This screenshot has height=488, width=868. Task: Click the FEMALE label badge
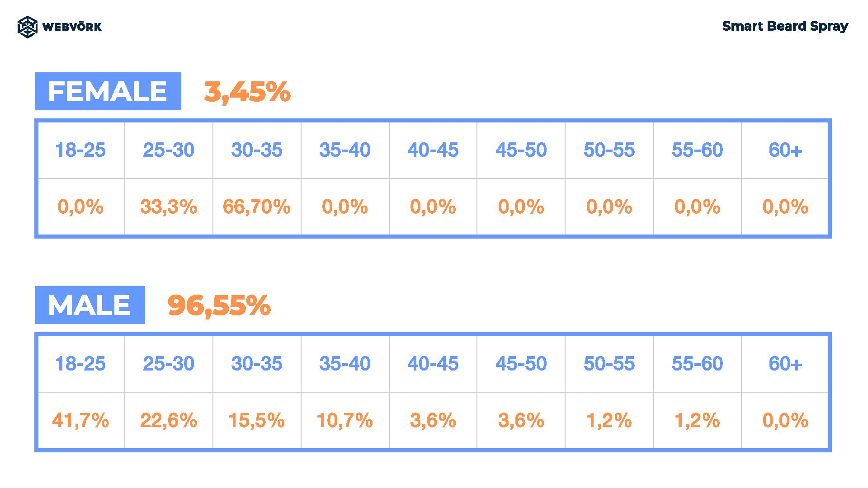click(x=108, y=91)
